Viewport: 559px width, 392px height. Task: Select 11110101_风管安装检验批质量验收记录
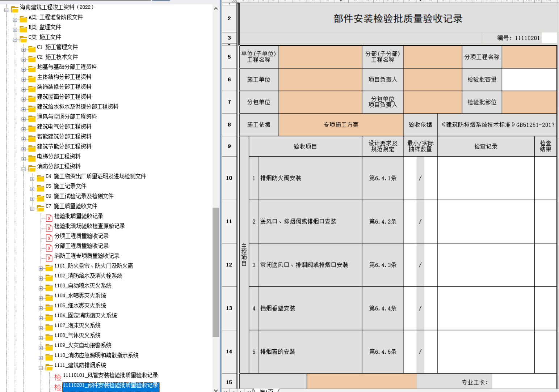click(110, 375)
